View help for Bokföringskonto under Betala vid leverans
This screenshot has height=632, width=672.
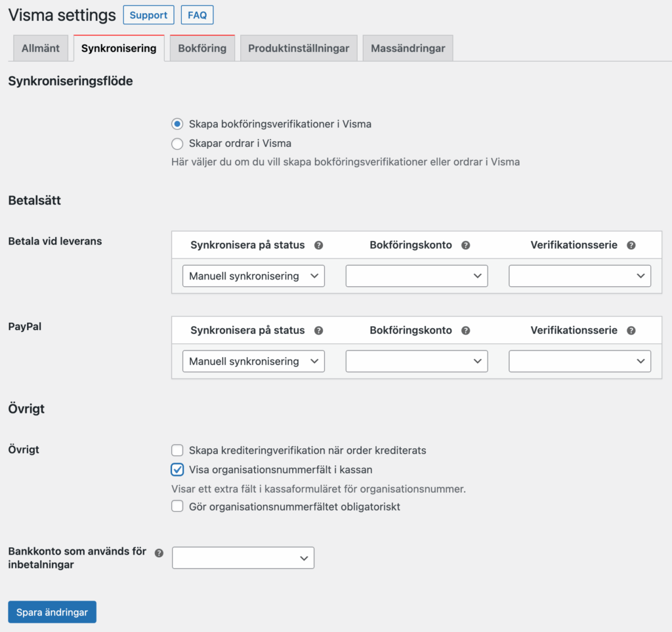(466, 245)
